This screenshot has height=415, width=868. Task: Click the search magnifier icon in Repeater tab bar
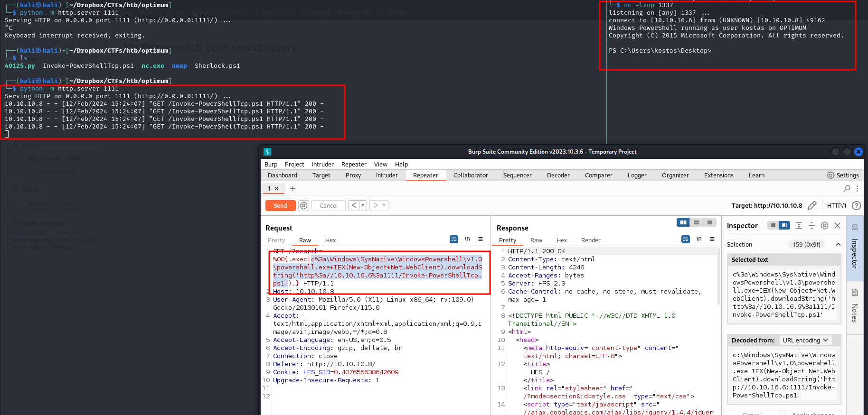pos(847,188)
